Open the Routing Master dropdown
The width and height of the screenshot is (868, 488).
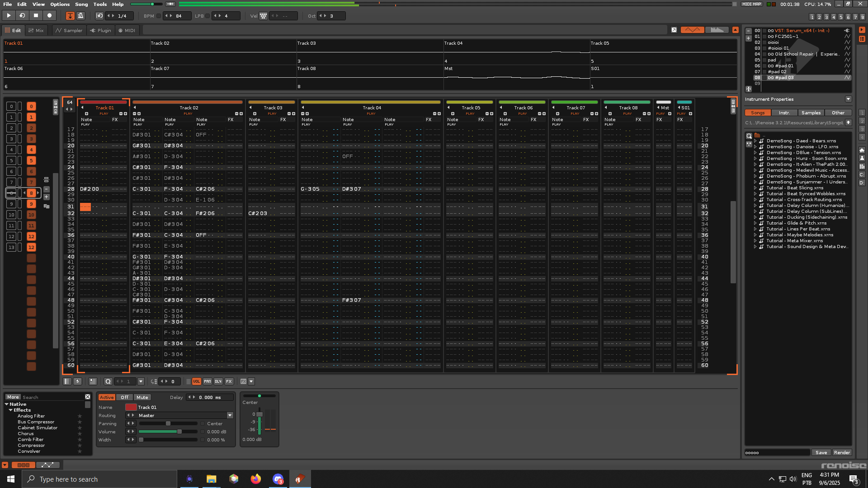pyautogui.click(x=230, y=415)
